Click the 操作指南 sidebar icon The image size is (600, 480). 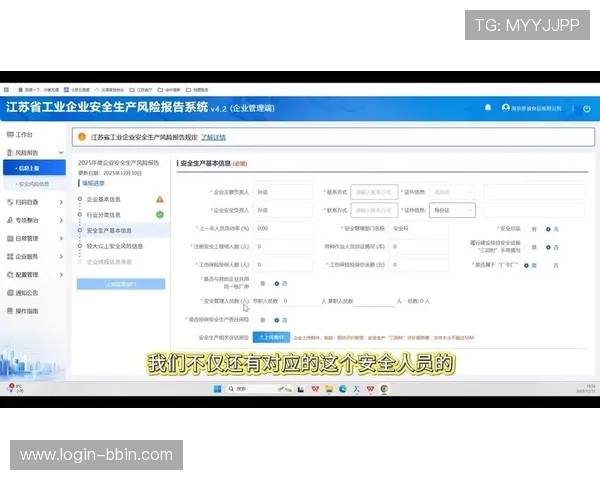point(10,311)
